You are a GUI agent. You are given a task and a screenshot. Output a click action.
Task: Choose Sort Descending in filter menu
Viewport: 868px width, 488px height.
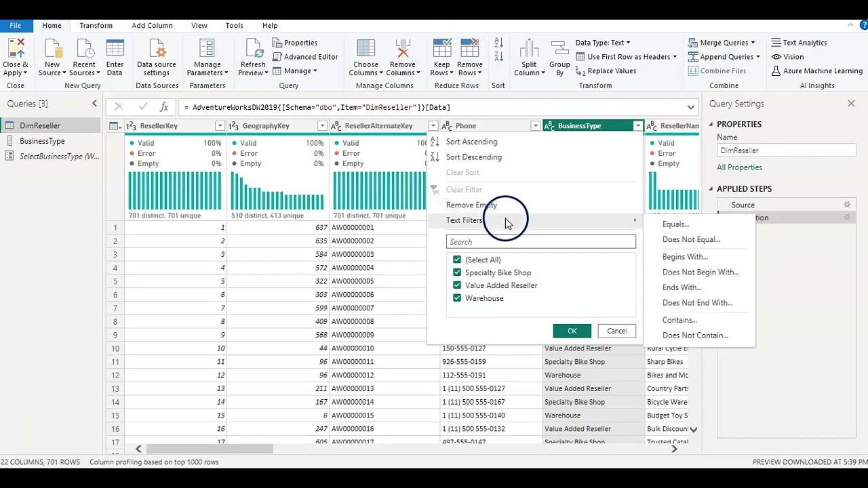tap(474, 157)
